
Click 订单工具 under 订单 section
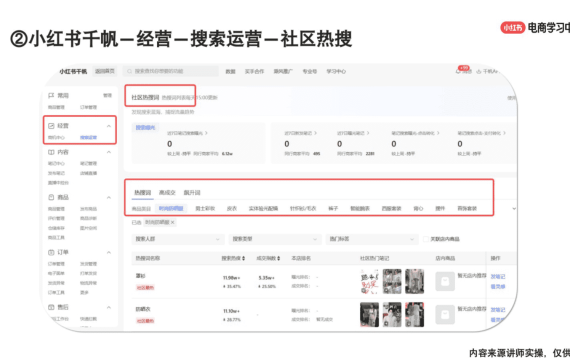(56, 292)
